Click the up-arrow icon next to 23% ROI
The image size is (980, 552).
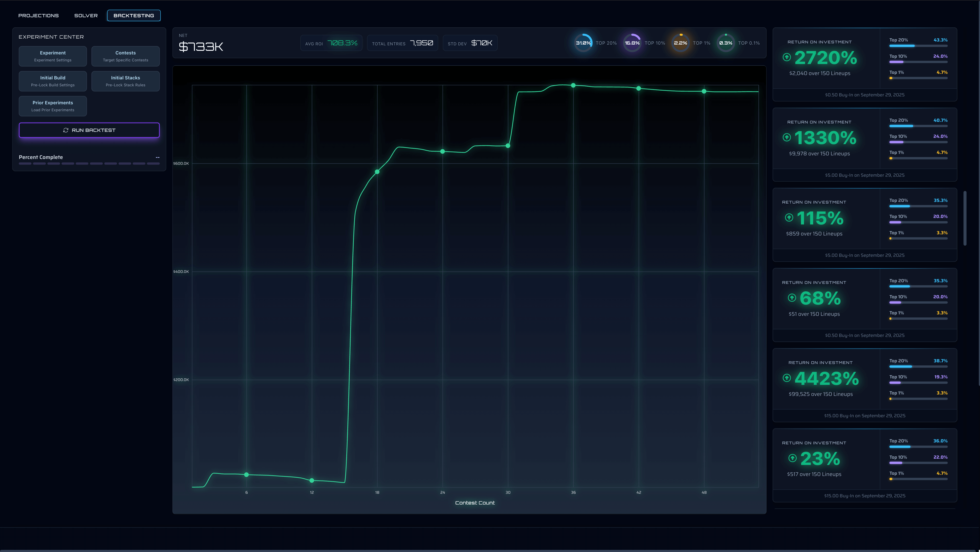pos(793,458)
